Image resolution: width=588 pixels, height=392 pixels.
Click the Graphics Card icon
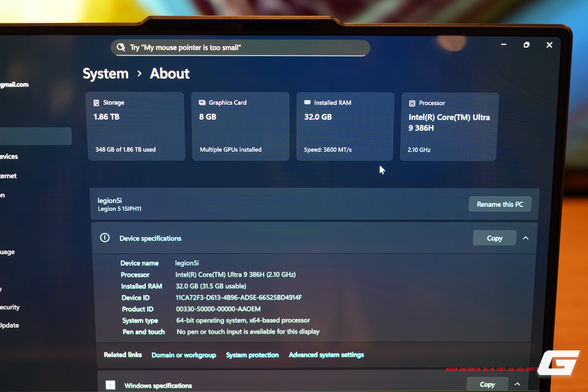[x=202, y=103]
